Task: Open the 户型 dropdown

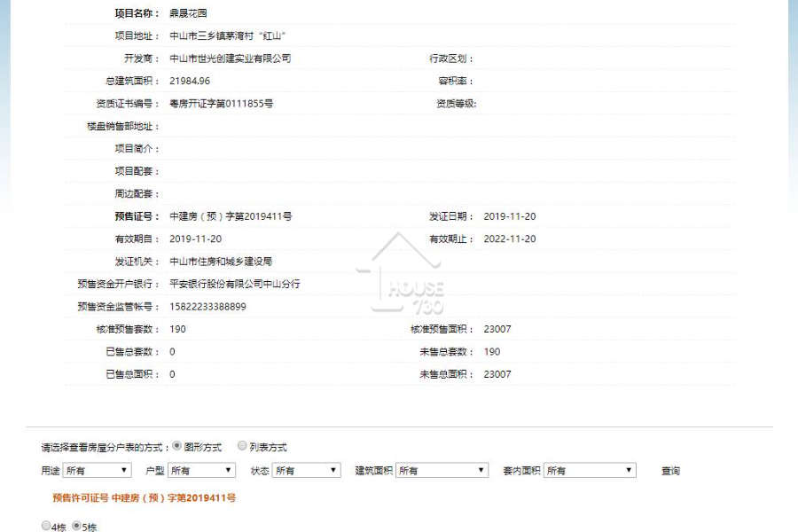Action: (201, 471)
